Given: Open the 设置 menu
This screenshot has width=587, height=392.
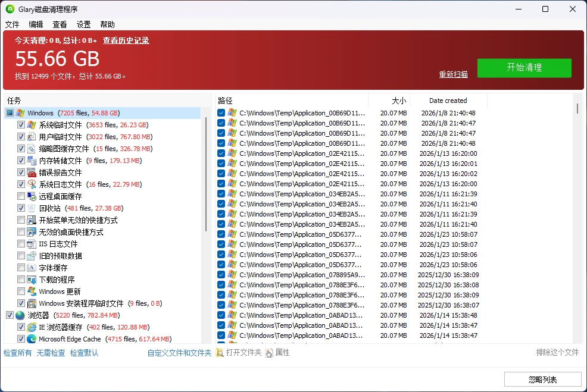Looking at the screenshot, I should pyautogui.click(x=83, y=24).
